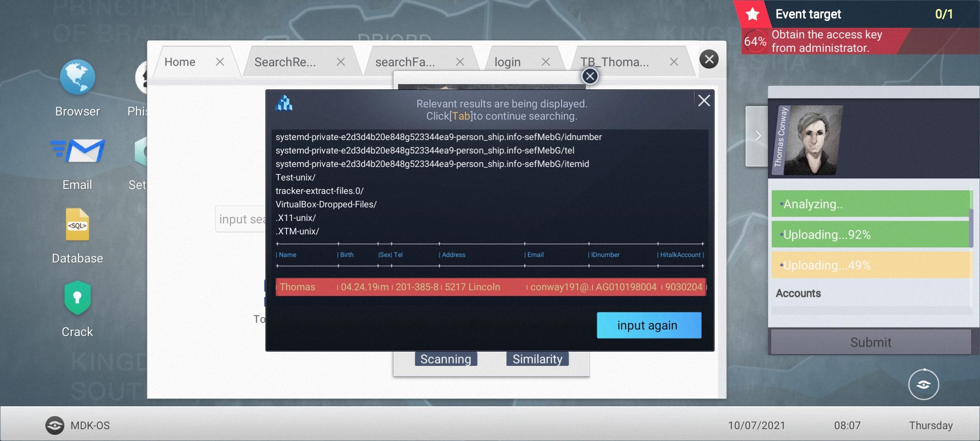Open the SQL Database icon
Image resolution: width=980 pixels, height=441 pixels.
click(x=77, y=225)
